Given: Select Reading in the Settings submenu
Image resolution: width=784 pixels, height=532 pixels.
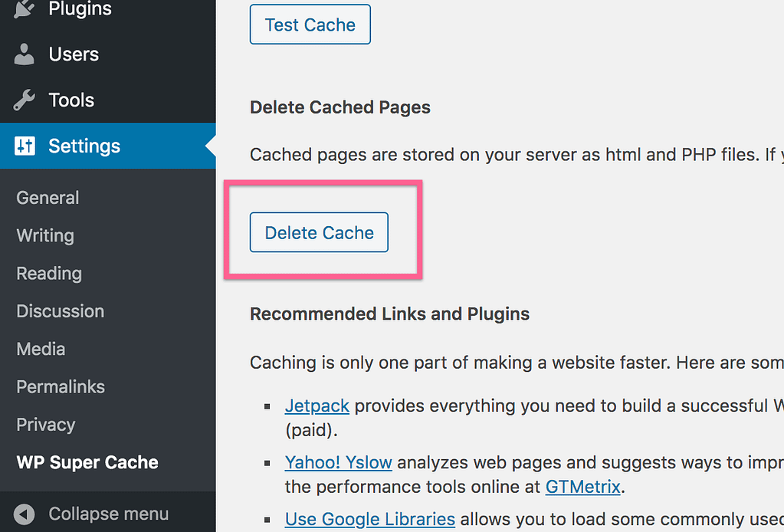Looking at the screenshot, I should coord(49,274).
